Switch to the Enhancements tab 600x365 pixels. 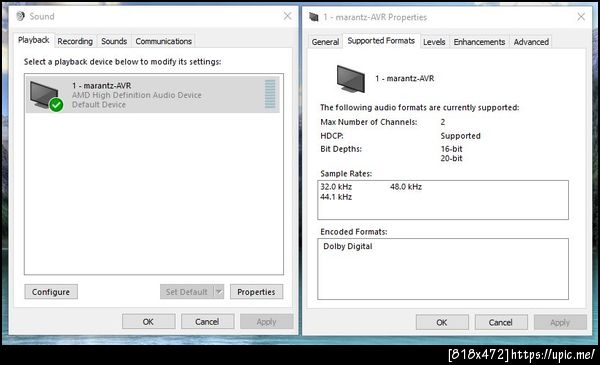[479, 42]
